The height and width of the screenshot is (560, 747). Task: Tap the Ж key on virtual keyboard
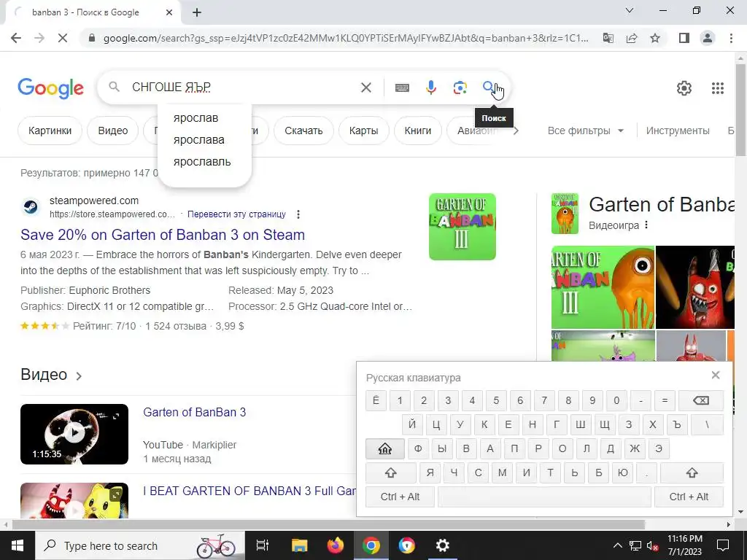pos(635,448)
